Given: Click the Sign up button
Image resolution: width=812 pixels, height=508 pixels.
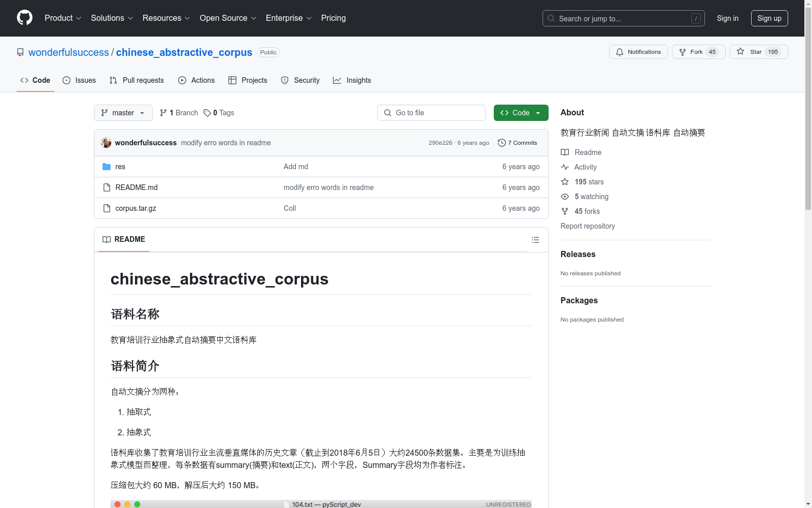Looking at the screenshot, I should pos(769,18).
